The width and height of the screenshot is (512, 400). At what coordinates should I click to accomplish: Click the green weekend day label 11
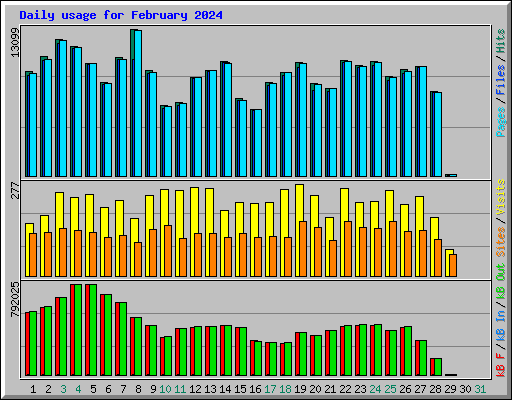click(180, 389)
